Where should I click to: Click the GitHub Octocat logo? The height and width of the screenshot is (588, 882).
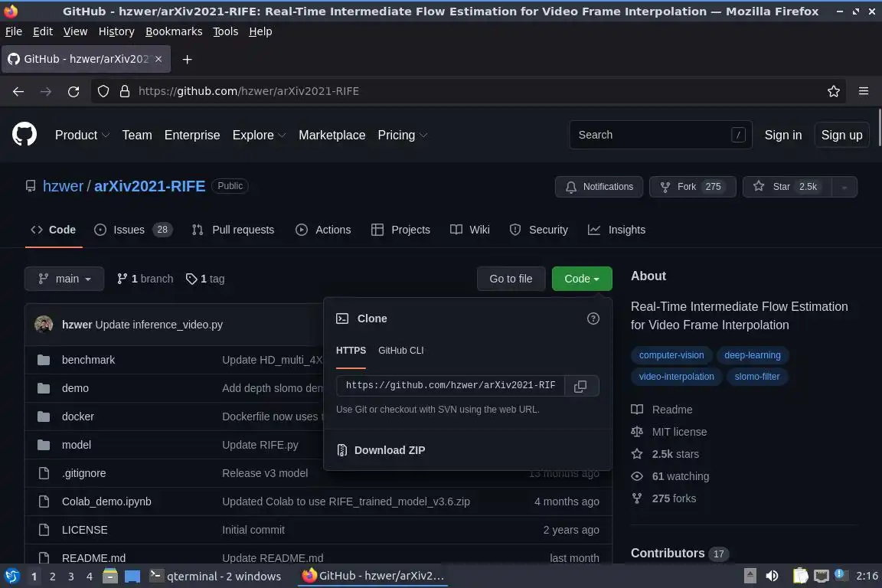pyautogui.click(x=24, y=135)
